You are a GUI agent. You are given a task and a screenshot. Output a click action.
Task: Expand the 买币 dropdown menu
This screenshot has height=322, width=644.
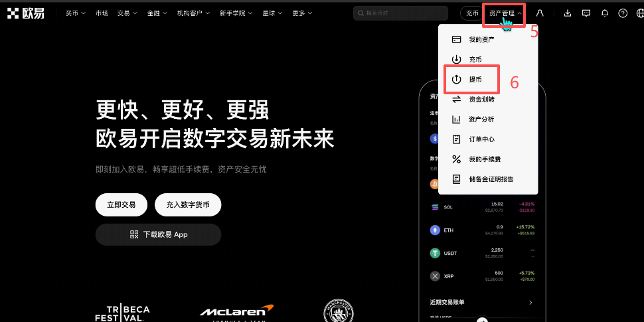pos(76,13)
